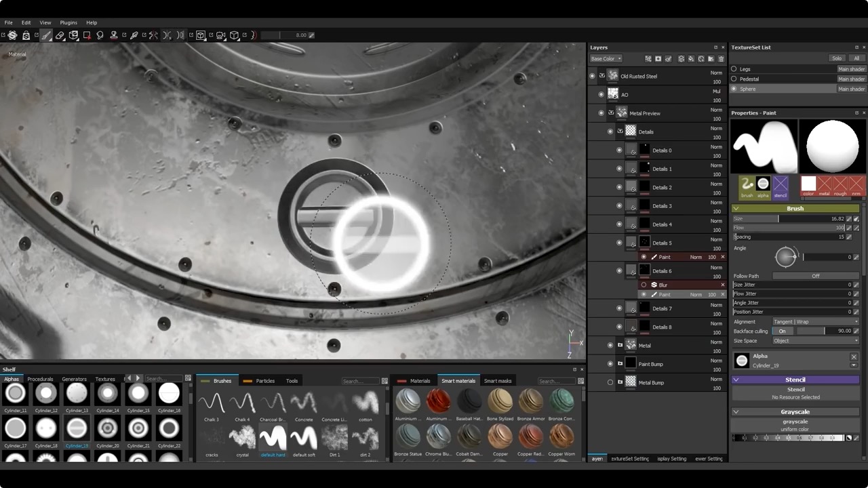This screenshot has width=868, height=488.
Task: Click the Materials shelf grid view icon
Action: [x=580, y=381]
